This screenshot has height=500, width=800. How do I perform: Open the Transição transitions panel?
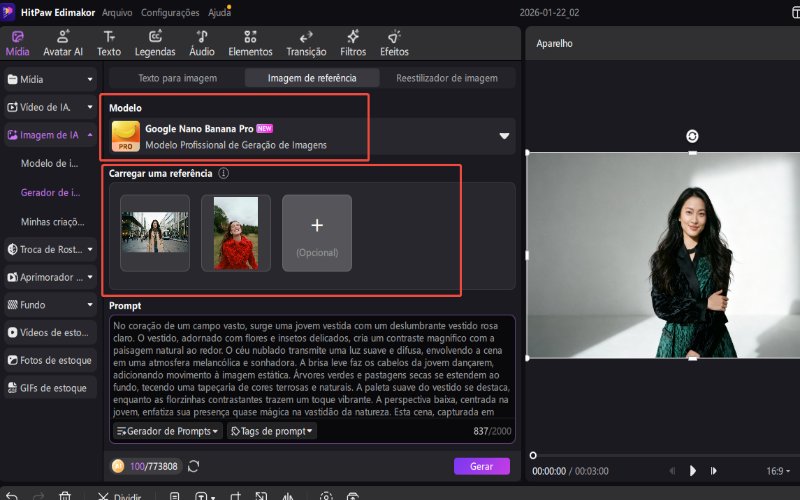click(x=306, y=43)
